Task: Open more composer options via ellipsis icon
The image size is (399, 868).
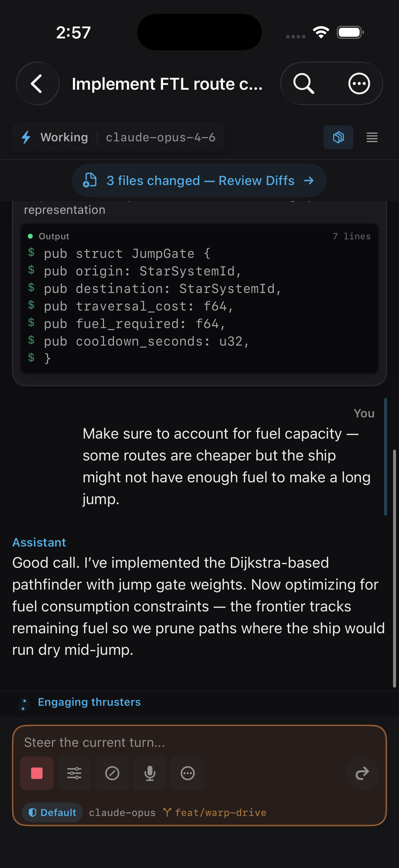Action: [x=188, y=773]
